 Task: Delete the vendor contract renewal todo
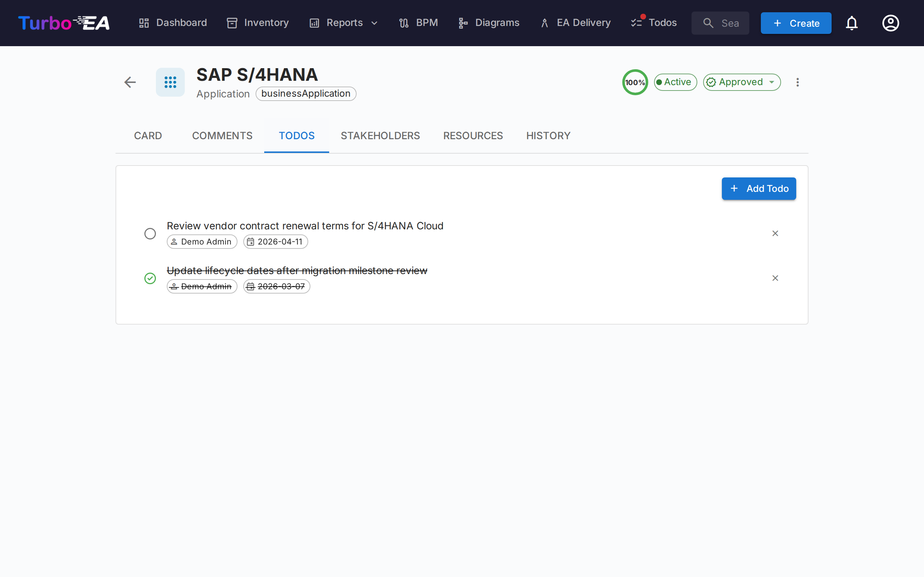(775, 233)
